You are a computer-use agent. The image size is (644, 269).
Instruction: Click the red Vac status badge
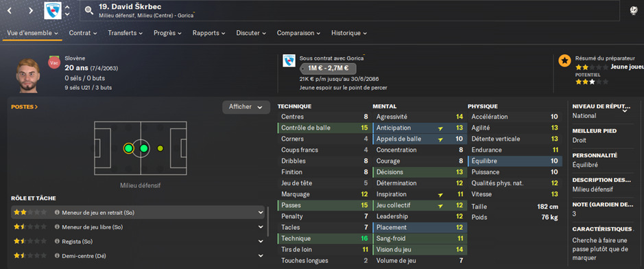pos(53,63)
